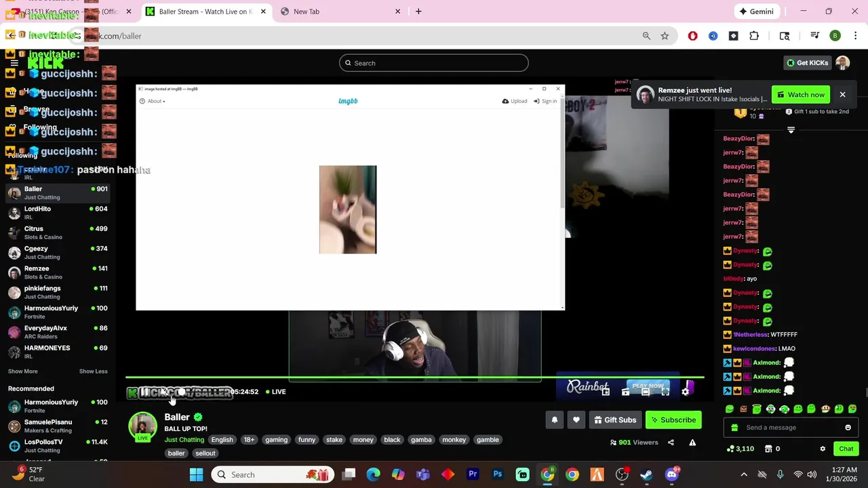The height and width of the screenshot is (488, 868).
Task: Open Discord from the taskbar
Action: tap(672, 474)
